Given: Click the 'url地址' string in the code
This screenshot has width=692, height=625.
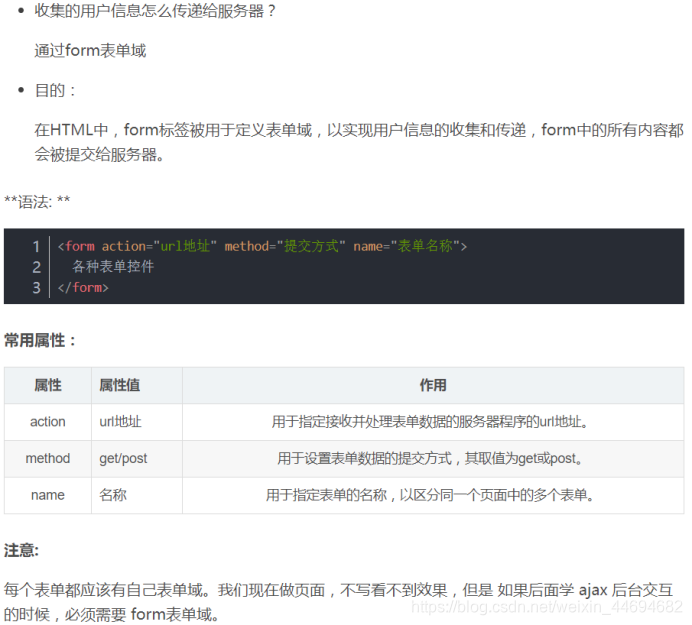Looking at the screenshot, I should pos(185,246).
